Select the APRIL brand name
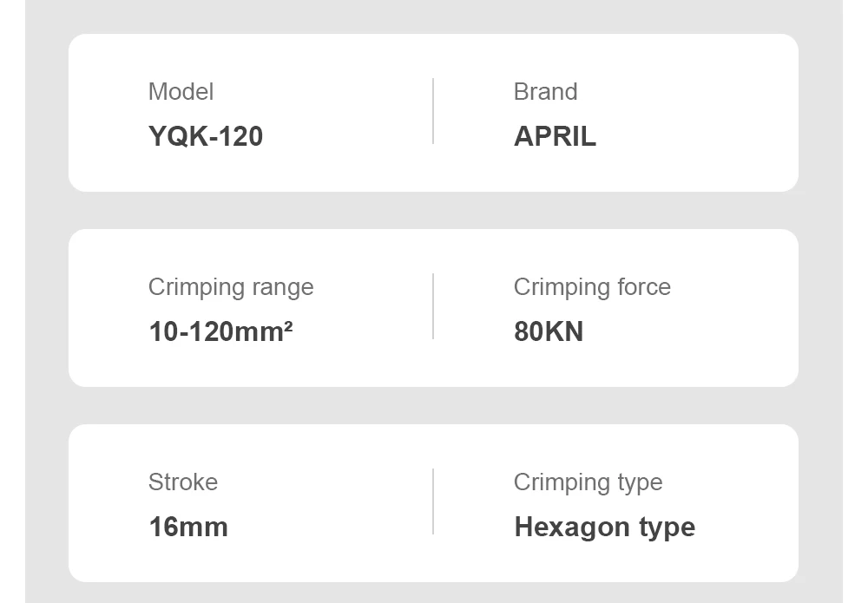868x603 pixels. [x=555, y=137]
